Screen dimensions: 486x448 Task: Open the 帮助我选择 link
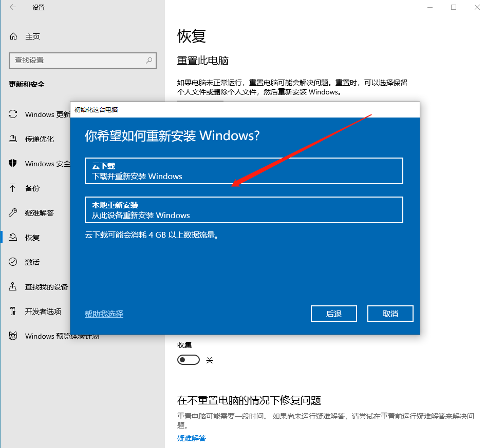(104, 314)
